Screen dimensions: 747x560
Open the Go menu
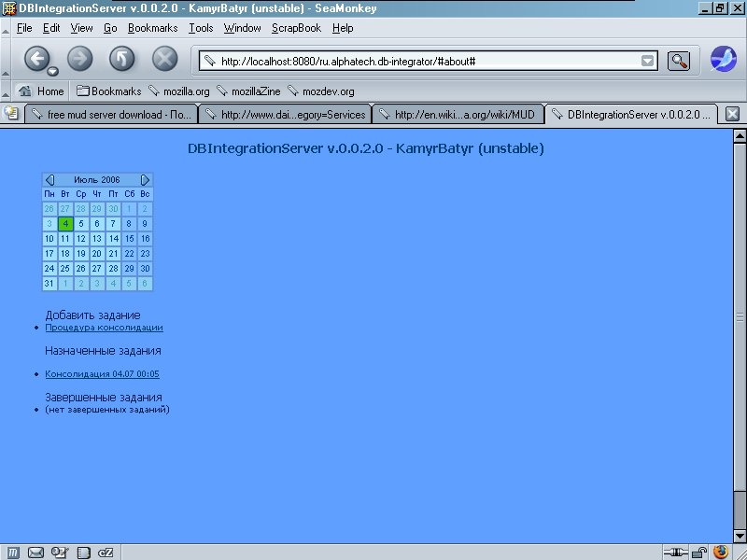tap(110, 28)
